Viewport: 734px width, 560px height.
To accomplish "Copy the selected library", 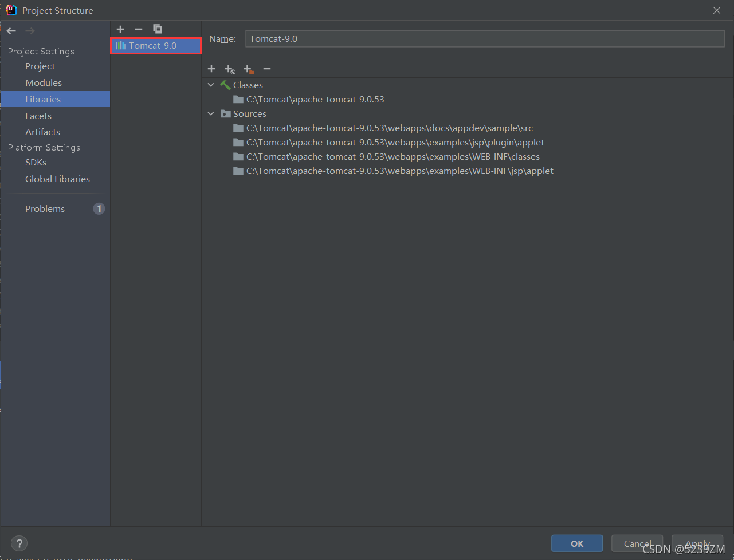I will pos(158,29).
